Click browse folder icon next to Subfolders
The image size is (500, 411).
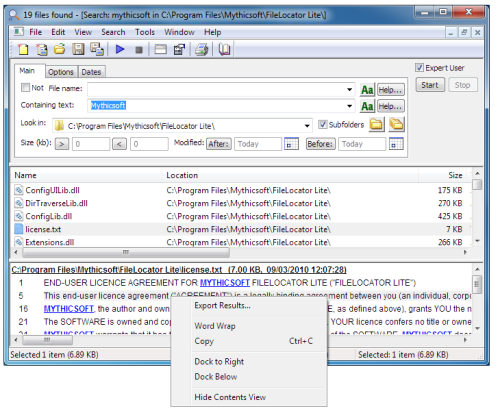click(x=377, y=125)
